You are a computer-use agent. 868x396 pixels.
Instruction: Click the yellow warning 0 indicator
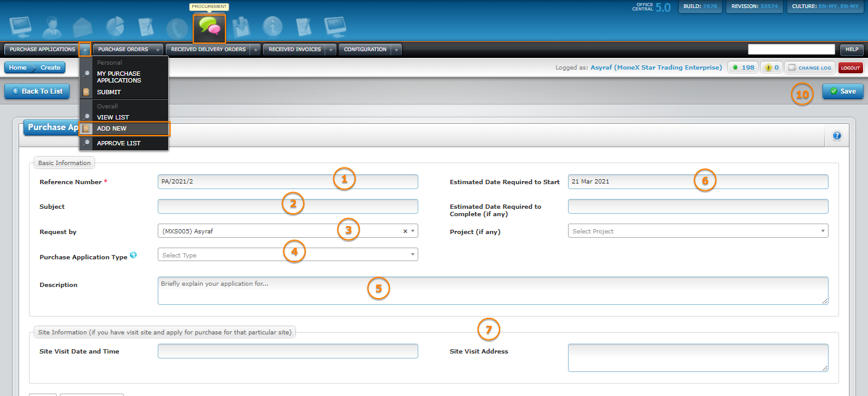tap(771, 68)
